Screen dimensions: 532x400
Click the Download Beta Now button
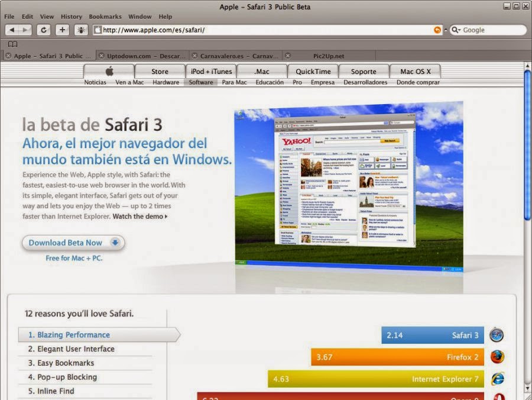[73, 243]
